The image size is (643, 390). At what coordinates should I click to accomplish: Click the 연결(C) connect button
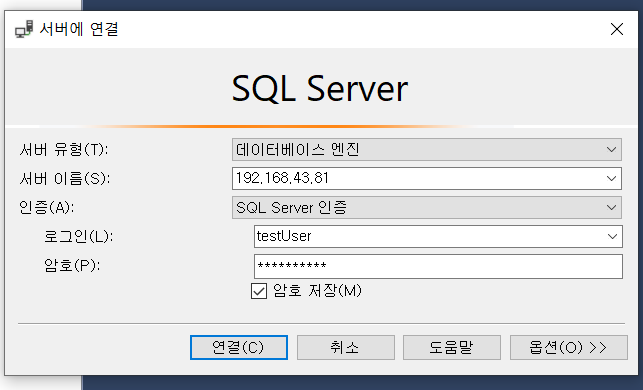click(239, 347)
